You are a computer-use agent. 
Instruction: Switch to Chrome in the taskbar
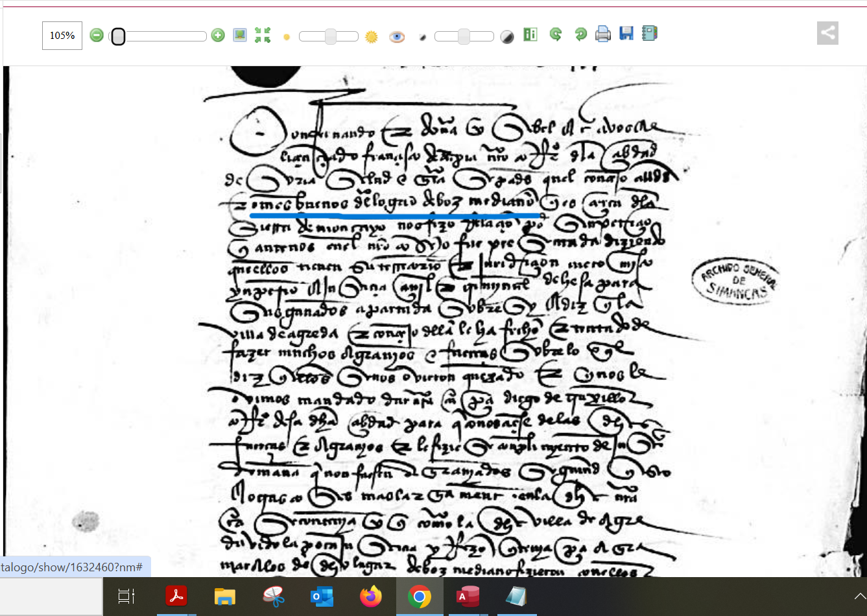420,597
